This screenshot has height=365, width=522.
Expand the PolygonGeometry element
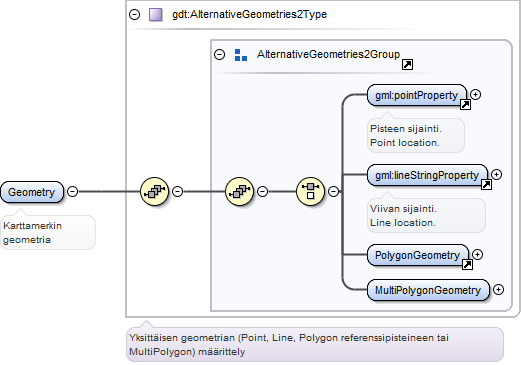[477, 255]
